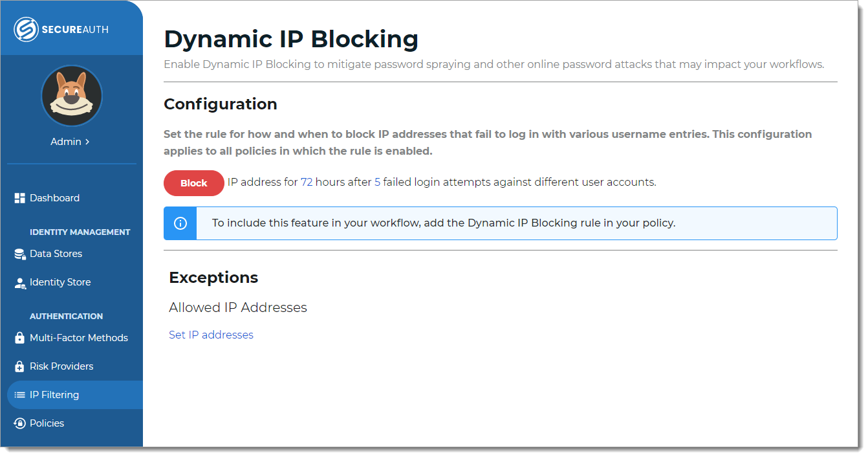Switch to the Policies section
This screenshot has width=868, height=457.
pyautogui.click(x=47, y=423)
